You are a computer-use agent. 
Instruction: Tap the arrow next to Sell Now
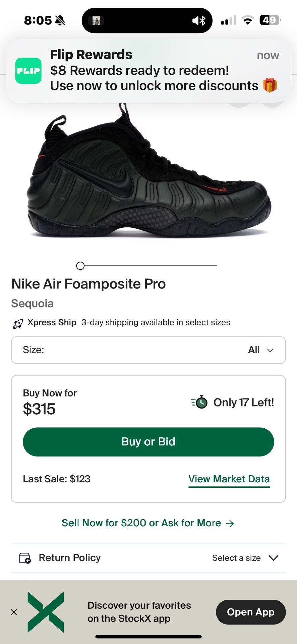[x=230, y=524]
